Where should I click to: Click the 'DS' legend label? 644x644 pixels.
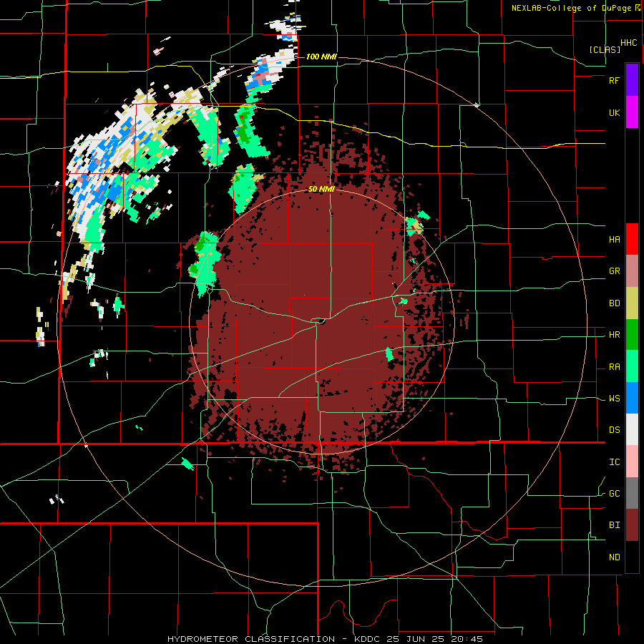click(x=614, y=430)
